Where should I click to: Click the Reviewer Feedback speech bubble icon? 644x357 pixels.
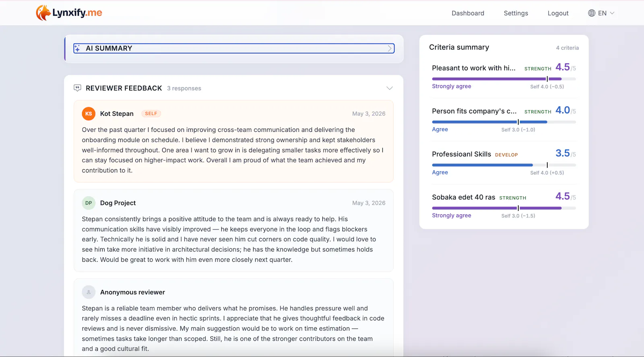pos(77,88)
